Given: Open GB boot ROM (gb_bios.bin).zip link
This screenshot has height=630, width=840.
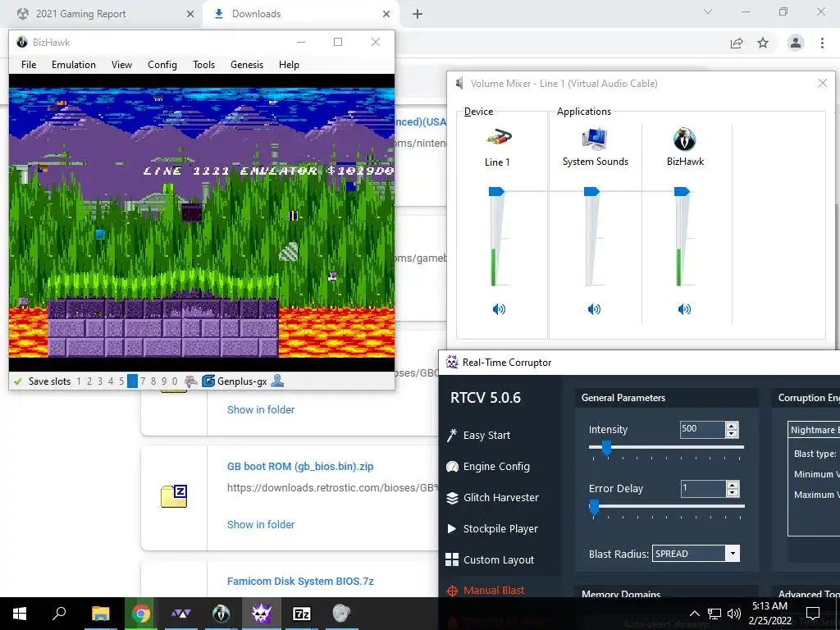Looking at the screenshot, I should [300, 467].
